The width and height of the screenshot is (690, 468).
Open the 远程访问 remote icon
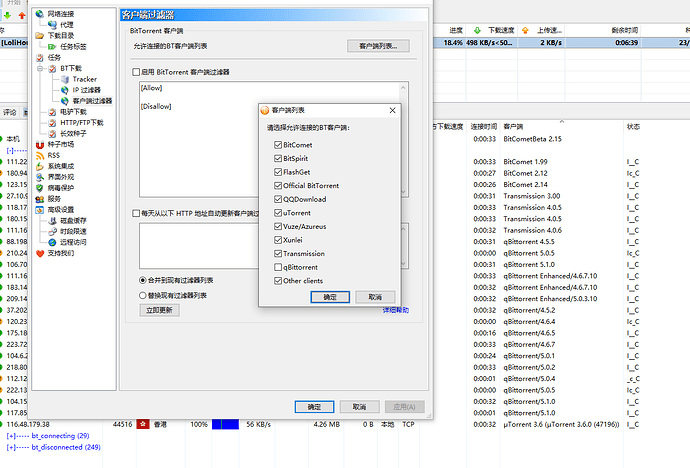[x=52, y=242]
